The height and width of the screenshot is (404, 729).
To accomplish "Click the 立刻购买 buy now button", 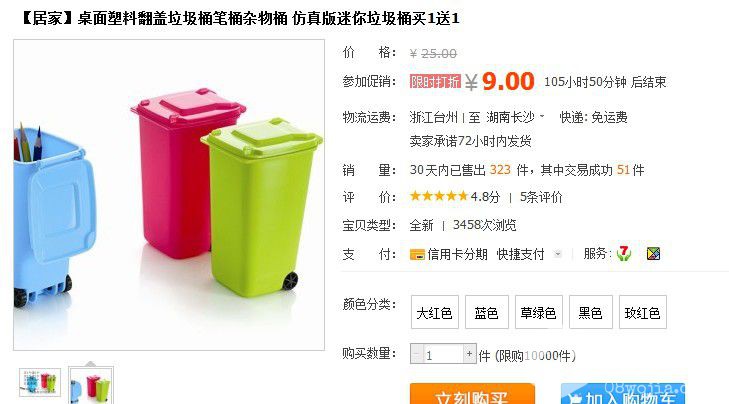I will pyautogui.click(x=472, y=394).
